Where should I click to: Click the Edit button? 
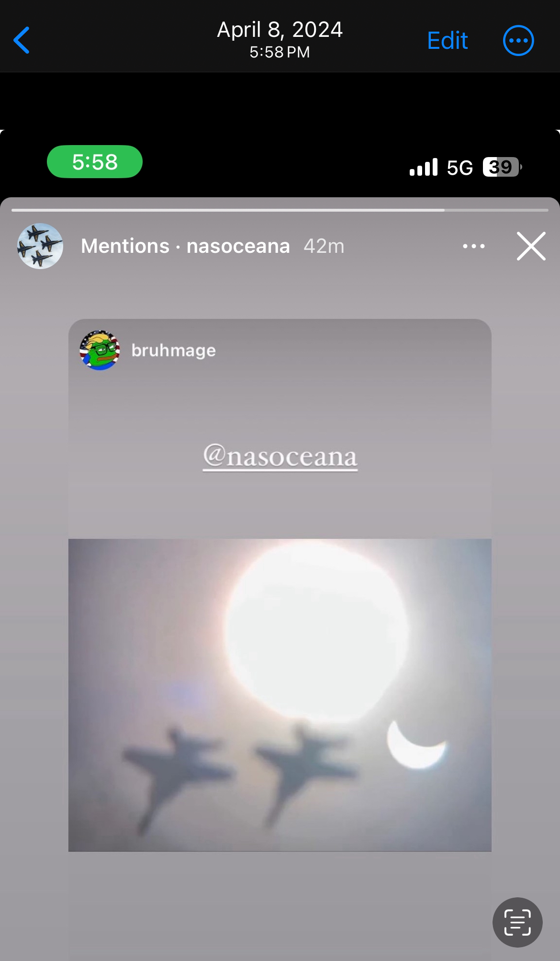pos(447,40)
